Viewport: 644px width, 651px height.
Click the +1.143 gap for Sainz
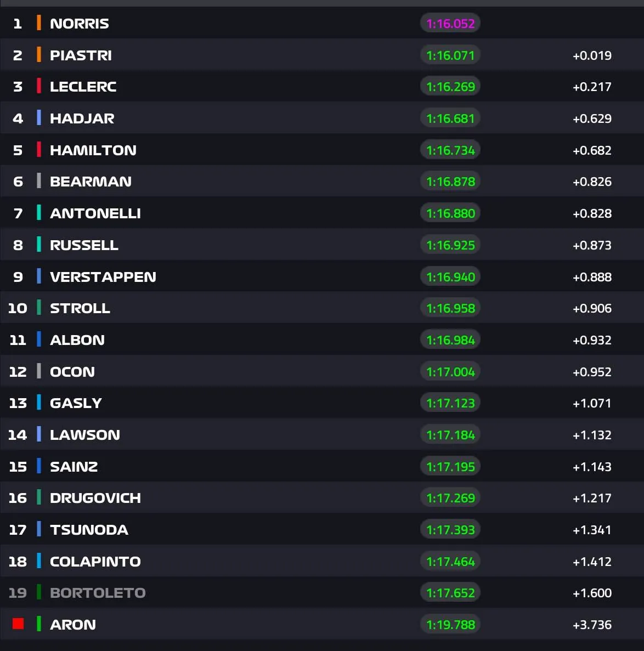(592, 467)
